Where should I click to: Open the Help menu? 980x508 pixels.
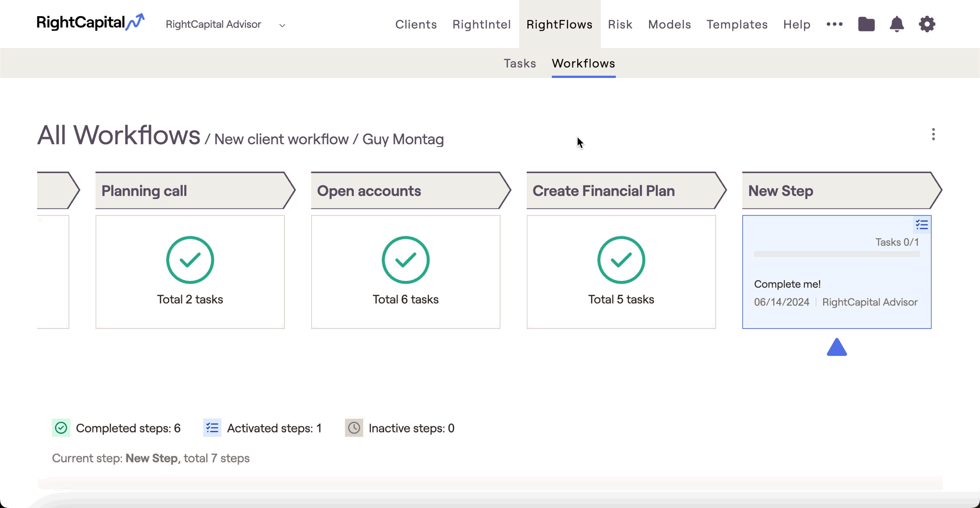[x=797, y=25]
